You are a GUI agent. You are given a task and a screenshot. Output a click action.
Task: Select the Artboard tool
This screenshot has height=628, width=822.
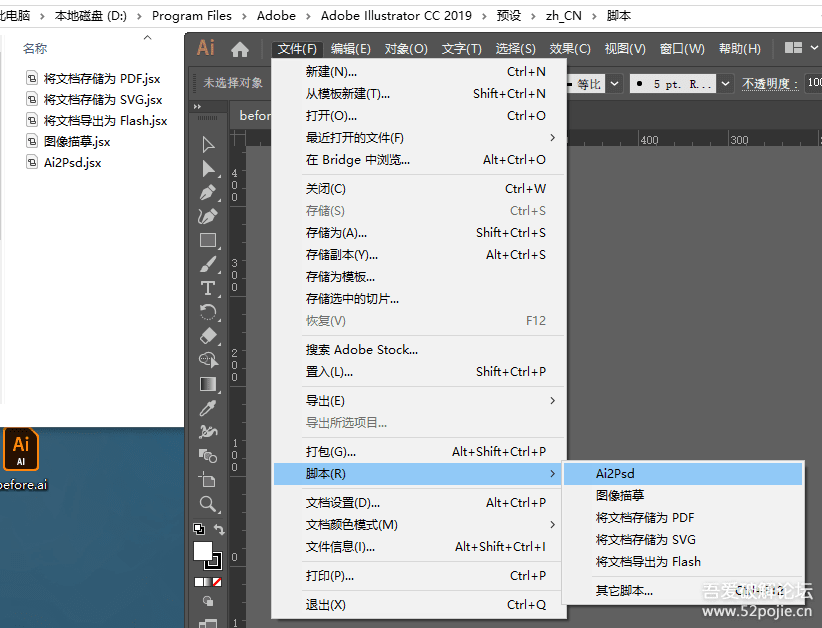(207, 480)
